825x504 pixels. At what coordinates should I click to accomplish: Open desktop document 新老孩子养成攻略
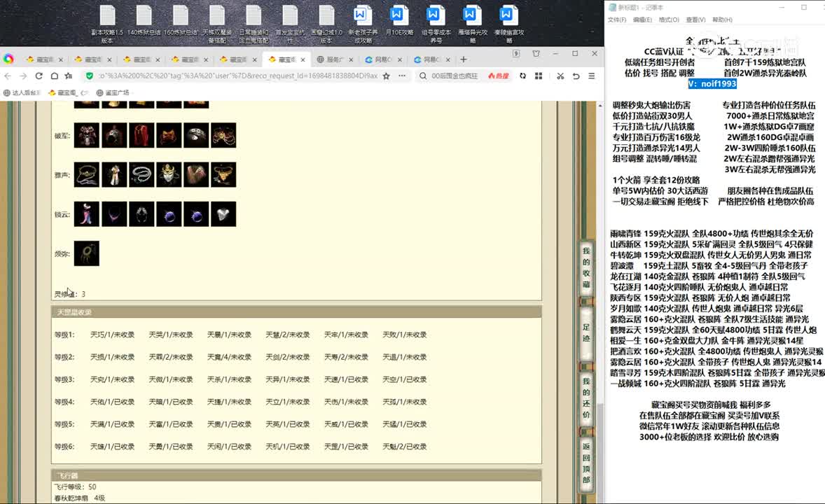pos(363,24)
